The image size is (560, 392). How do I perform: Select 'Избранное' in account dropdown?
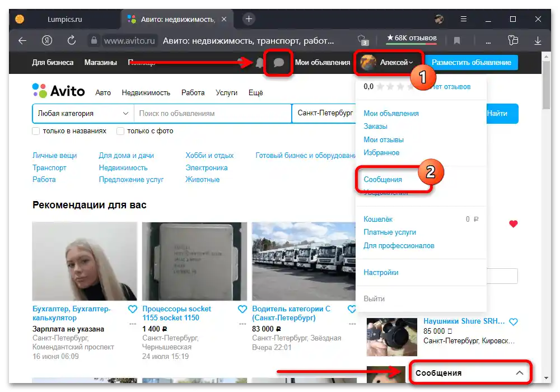381,153
